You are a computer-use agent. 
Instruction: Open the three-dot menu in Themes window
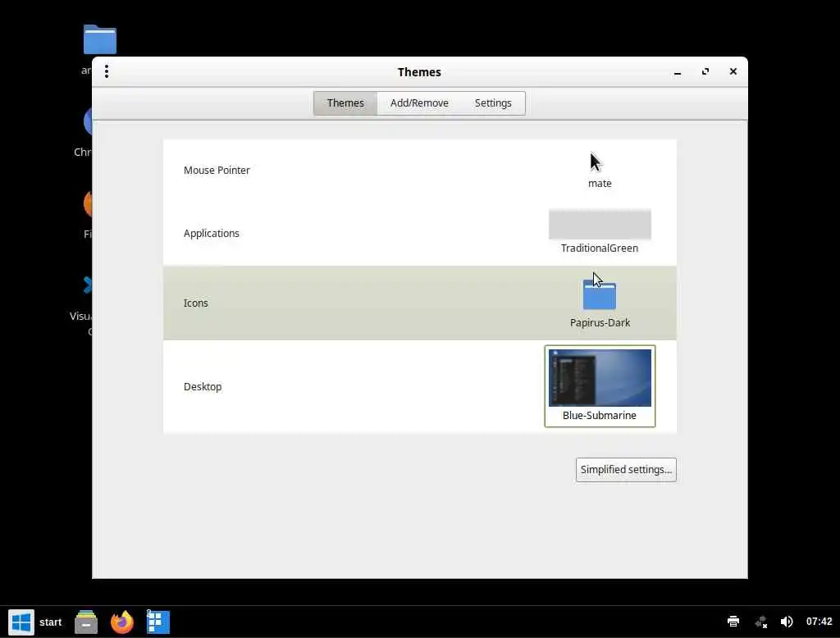click(x=107, y=71)
